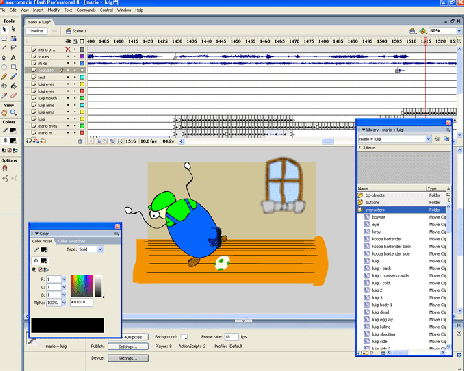Select the Eraser tool

13,96
